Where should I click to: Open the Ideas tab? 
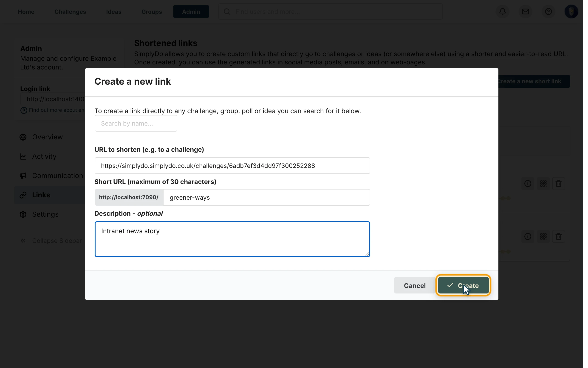(114, 12)
